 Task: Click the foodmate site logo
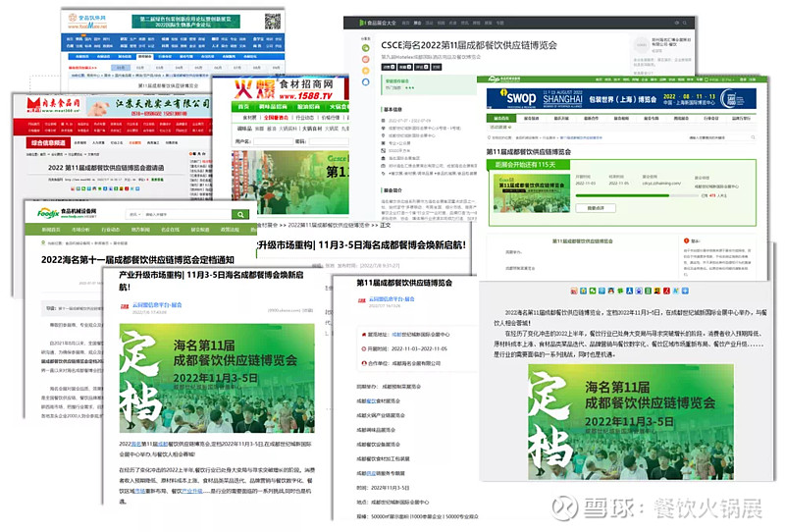pos(87,21)
